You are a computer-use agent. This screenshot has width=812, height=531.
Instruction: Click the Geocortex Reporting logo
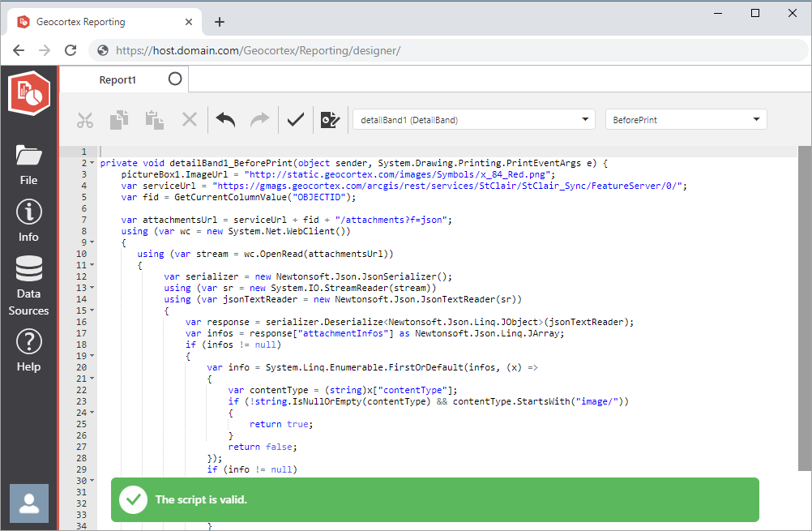28,92
